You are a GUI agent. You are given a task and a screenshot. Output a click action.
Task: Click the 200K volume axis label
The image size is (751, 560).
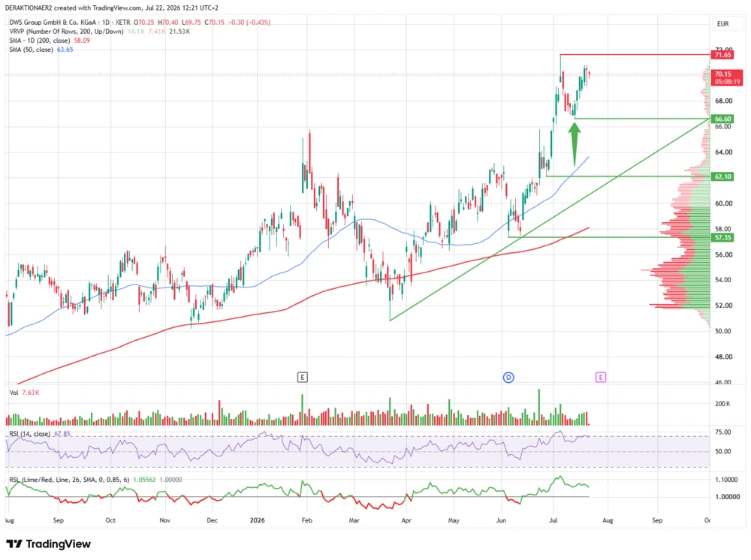click(722, 404)
